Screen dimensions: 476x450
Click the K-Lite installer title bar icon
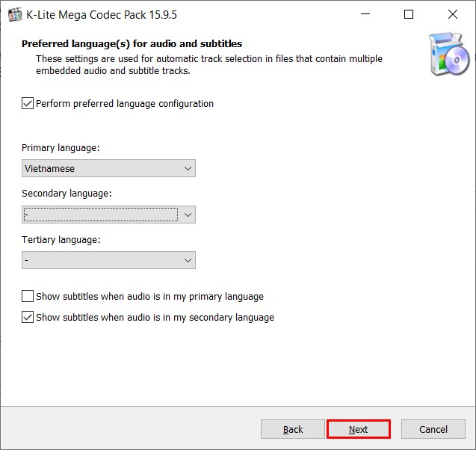coord(15,14)
